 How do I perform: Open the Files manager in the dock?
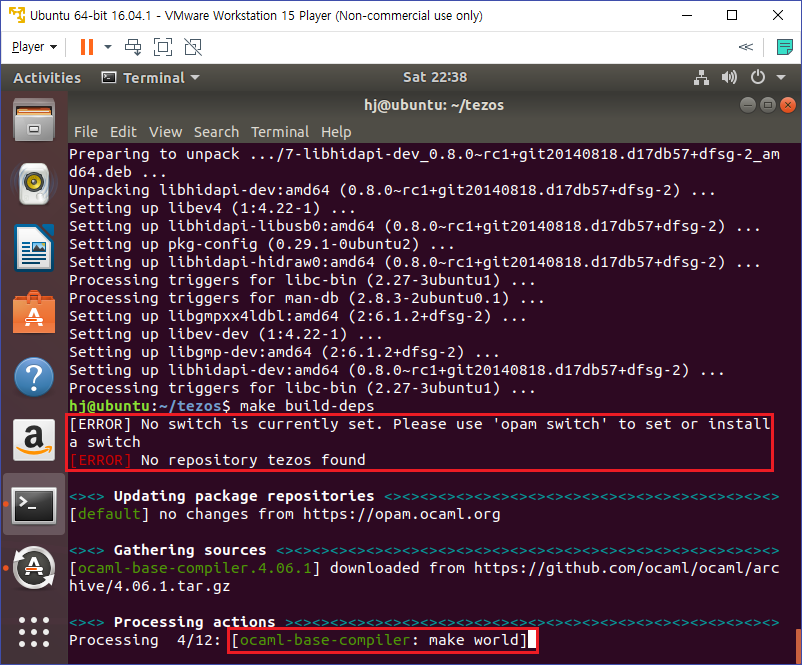[x=34, y=120]
